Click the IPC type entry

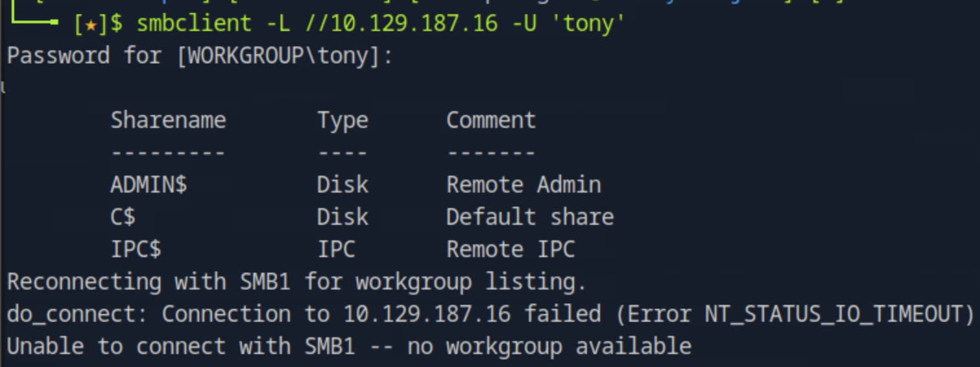click(336, 249)
